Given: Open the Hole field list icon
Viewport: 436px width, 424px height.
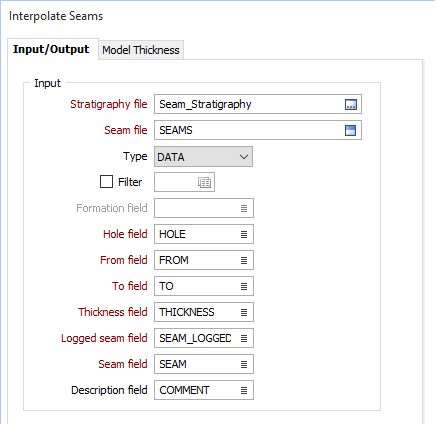Looking at the screenshot, I should click(x=244, y=234).
